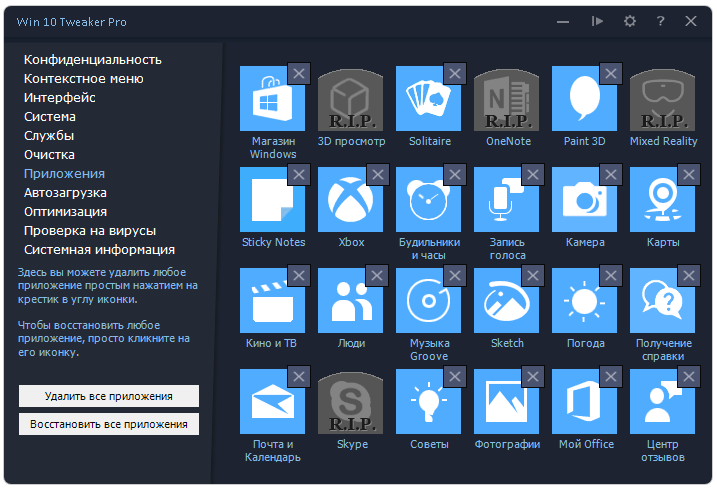Open settings via title bar gear icon
This screenshot has width=717, height=489.
pos(629,21)
